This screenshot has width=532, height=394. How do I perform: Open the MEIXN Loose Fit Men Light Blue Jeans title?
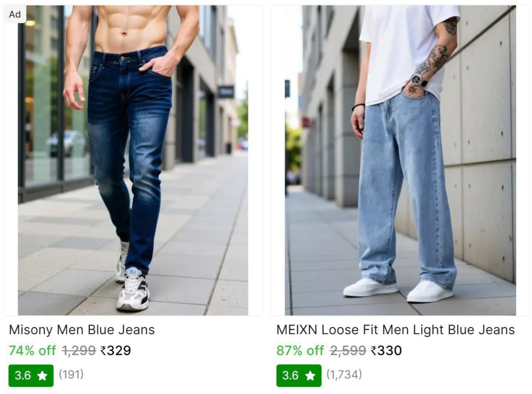[x=395, y=330]
